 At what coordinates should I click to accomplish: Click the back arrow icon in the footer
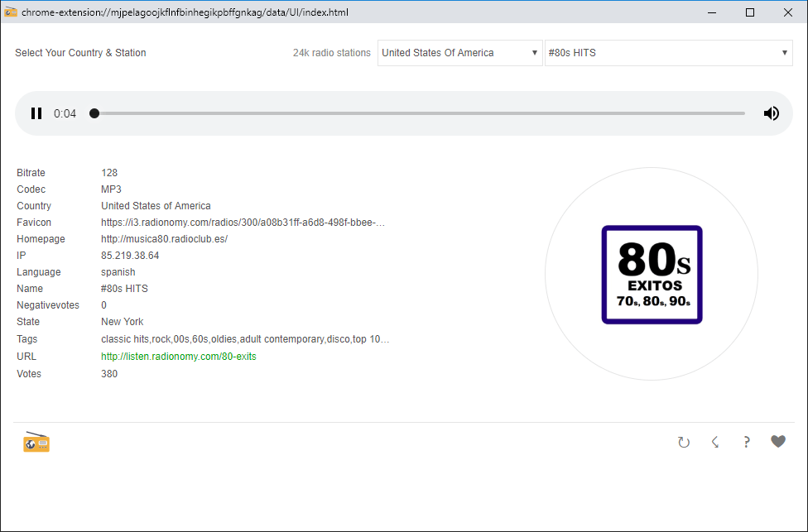715,442
